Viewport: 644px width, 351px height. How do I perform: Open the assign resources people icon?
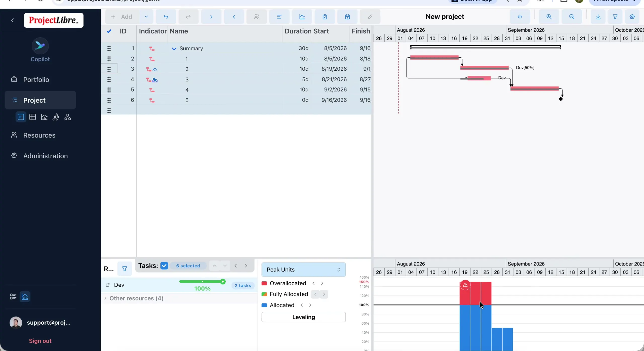[257, 17]
